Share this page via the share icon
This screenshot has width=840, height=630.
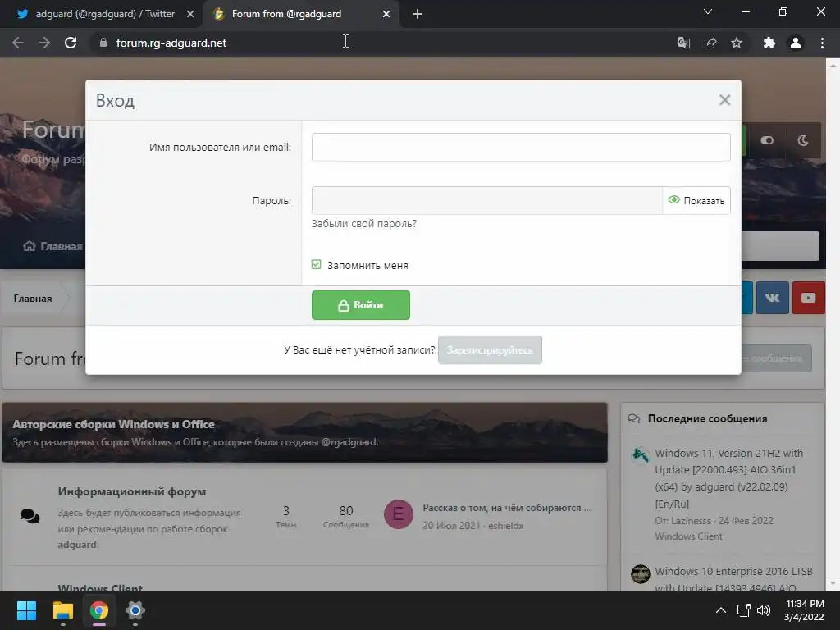(x=710, y=43)
